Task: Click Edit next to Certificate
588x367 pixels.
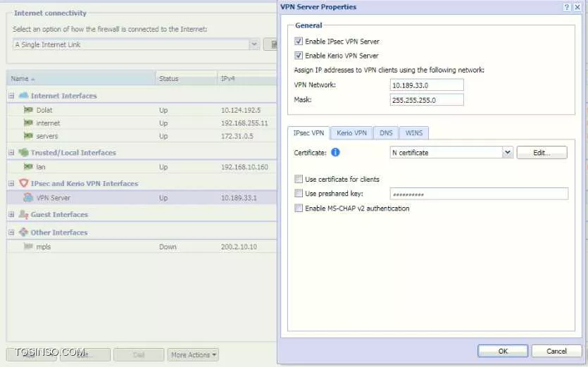Action: [542, 152]
